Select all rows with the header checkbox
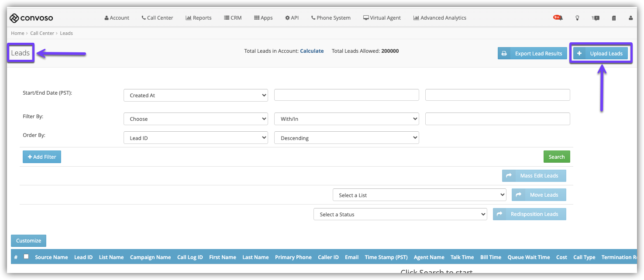This screenshot has height=280, width=644. (x=26, y=256)
